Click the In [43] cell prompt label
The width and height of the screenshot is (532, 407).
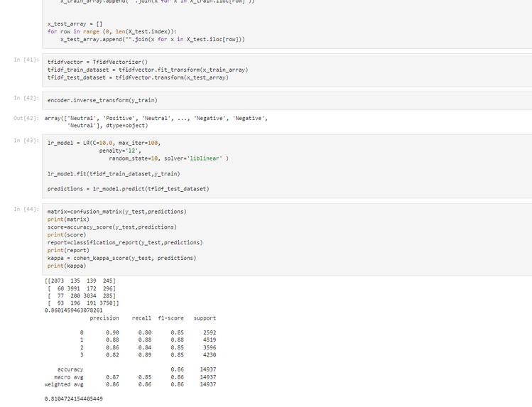point(26,141)
